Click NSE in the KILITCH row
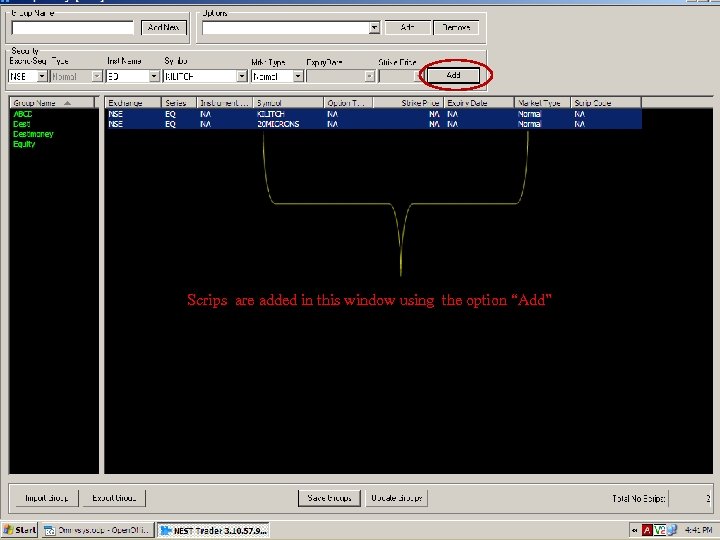Screen dimensions: 720x540 (116, 114)
